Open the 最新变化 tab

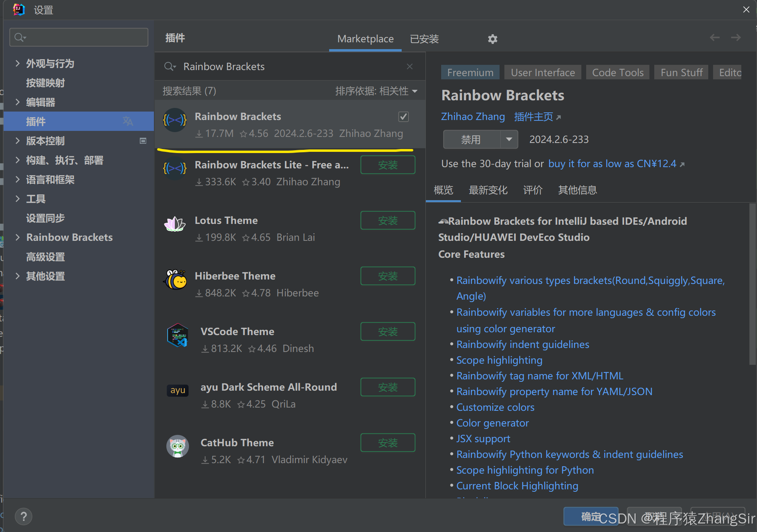coord(488,190)
